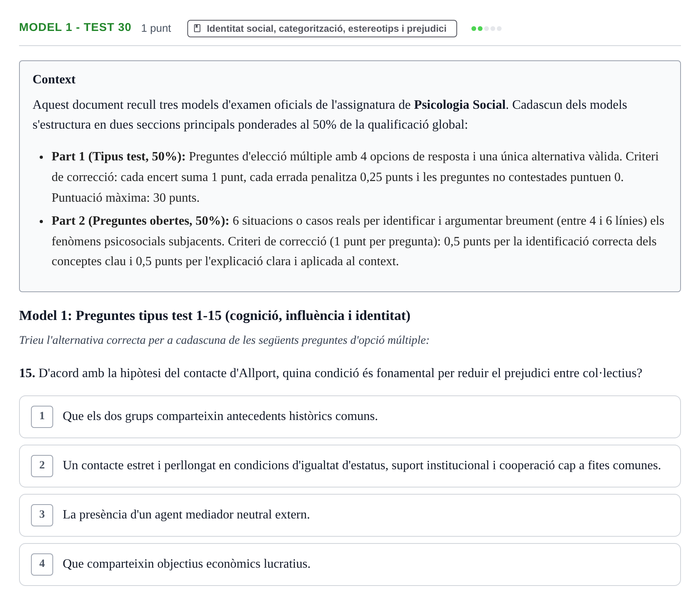Viewport: 700px width, 605px height.
Task: Click the green difficulty dots indicator
Action: (x=486, y=29)
